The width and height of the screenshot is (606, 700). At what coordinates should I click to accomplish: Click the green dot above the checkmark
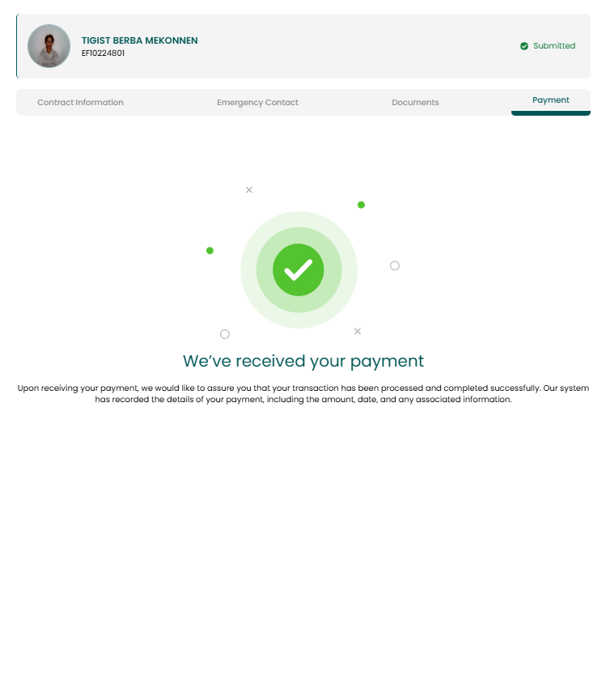[x=362, y=205]
